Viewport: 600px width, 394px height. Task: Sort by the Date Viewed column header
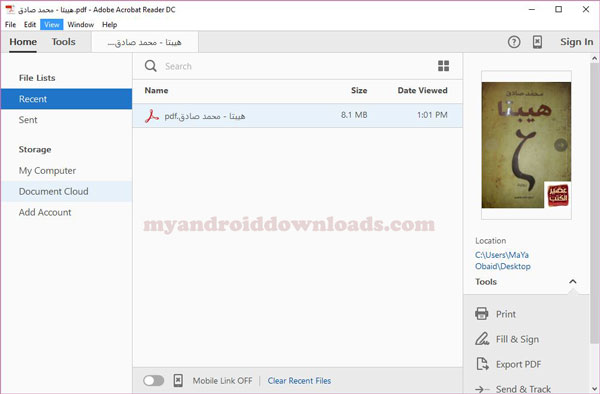tap(422, 91)
